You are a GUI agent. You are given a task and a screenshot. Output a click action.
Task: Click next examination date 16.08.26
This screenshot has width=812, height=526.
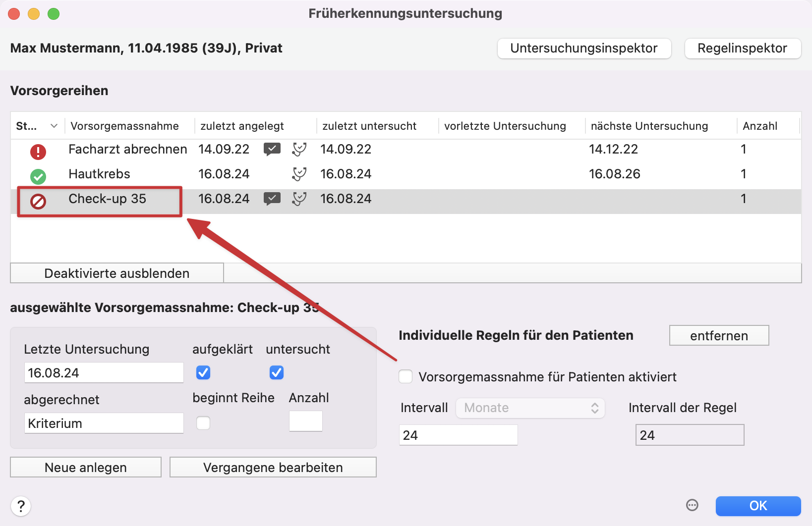(615, 174)
